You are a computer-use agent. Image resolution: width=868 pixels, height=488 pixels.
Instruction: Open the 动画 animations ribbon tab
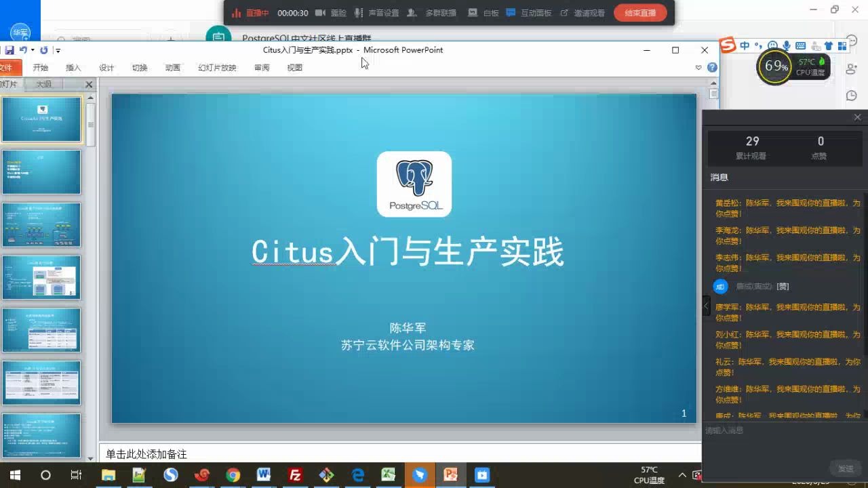(173, 68)
